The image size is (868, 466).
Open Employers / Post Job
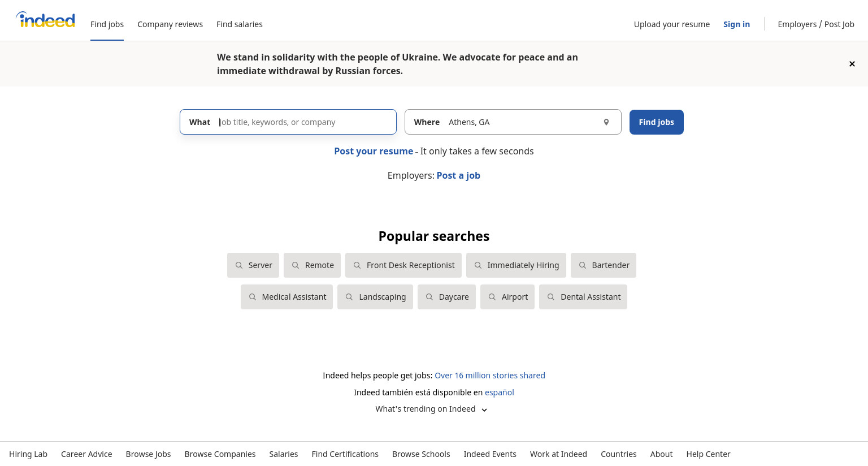(x=816, y=24)
